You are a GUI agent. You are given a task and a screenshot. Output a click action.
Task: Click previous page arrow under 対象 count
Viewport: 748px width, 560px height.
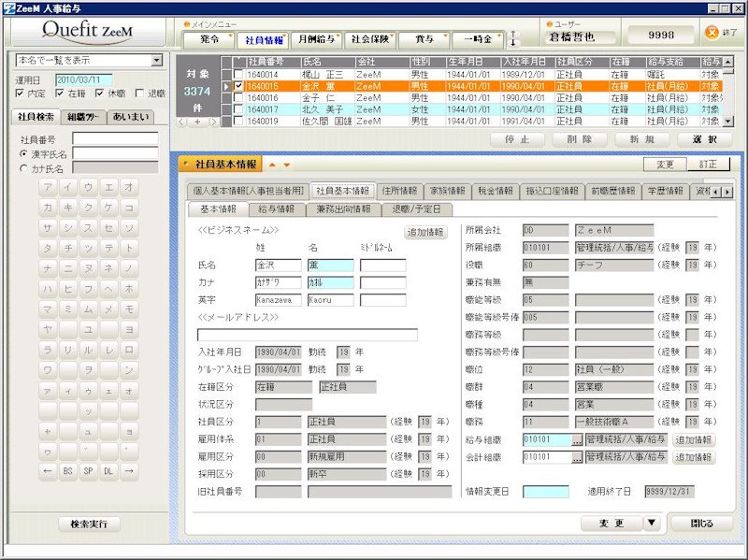181,122
